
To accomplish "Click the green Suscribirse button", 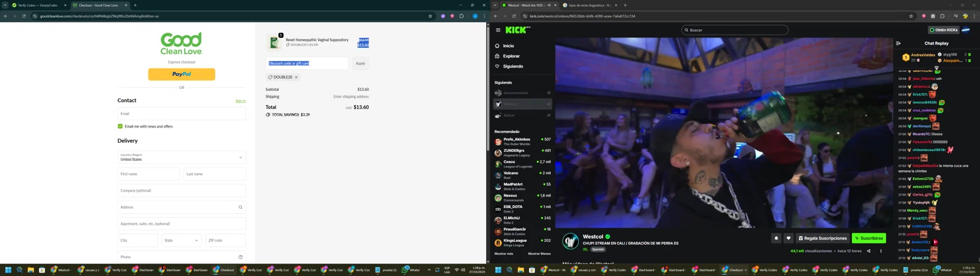I will [869, 238].
